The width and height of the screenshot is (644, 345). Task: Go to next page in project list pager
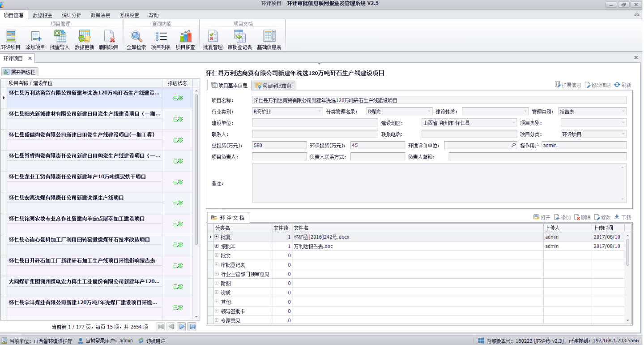[x=181, y=327]
